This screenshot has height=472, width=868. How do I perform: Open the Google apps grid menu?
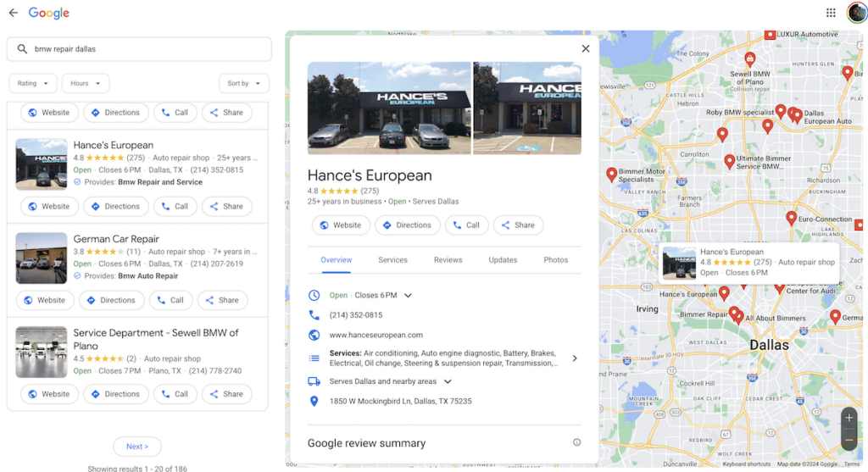tap(831, 13)
